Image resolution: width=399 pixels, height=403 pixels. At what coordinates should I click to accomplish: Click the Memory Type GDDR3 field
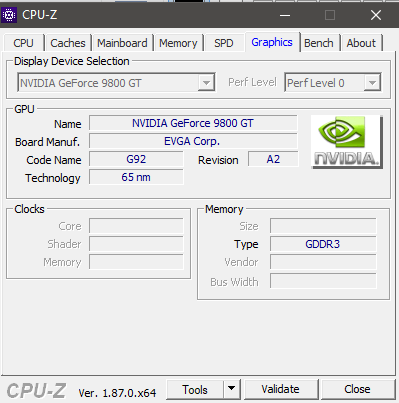coord(323,244)
